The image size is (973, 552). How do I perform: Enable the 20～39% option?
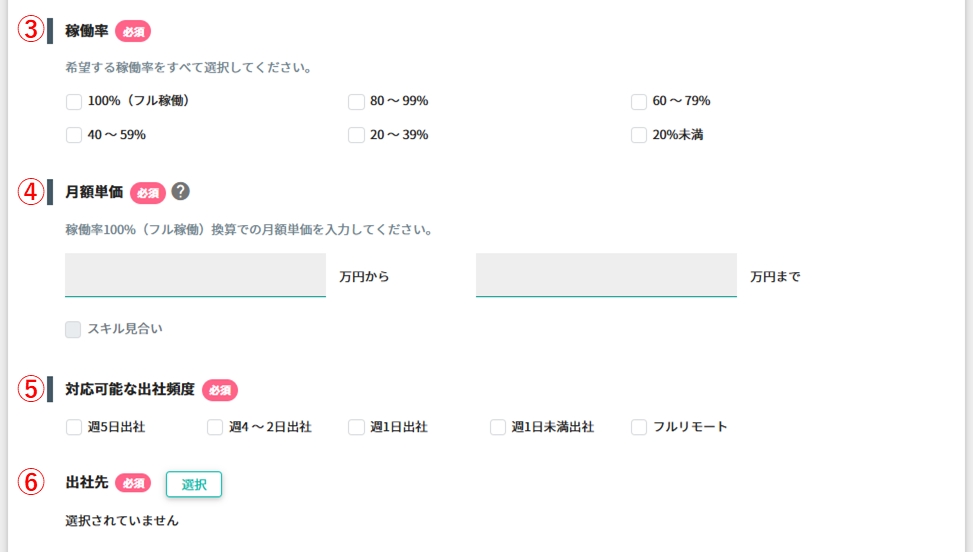click(x=356, y=135)
